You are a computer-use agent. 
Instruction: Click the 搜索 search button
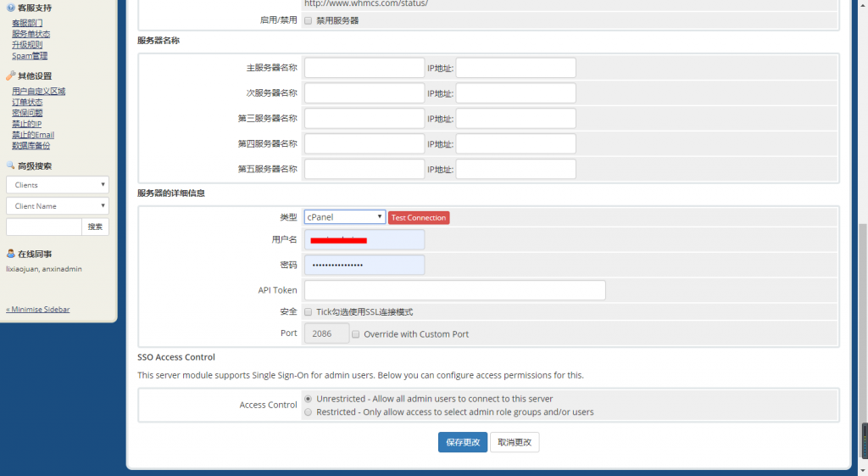pos(95,227)
